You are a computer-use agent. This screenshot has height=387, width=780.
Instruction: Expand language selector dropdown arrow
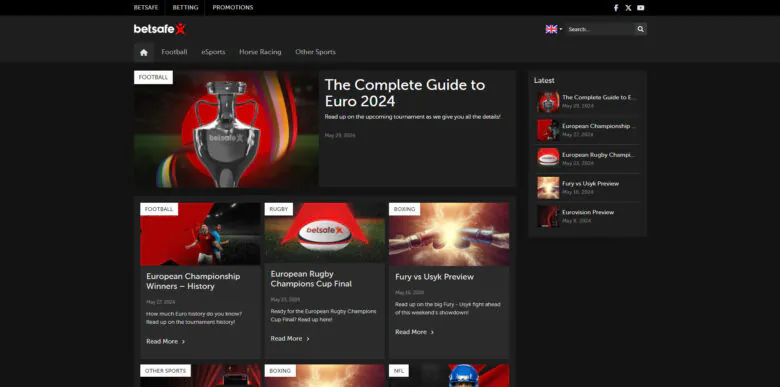[x=561, y=29]
